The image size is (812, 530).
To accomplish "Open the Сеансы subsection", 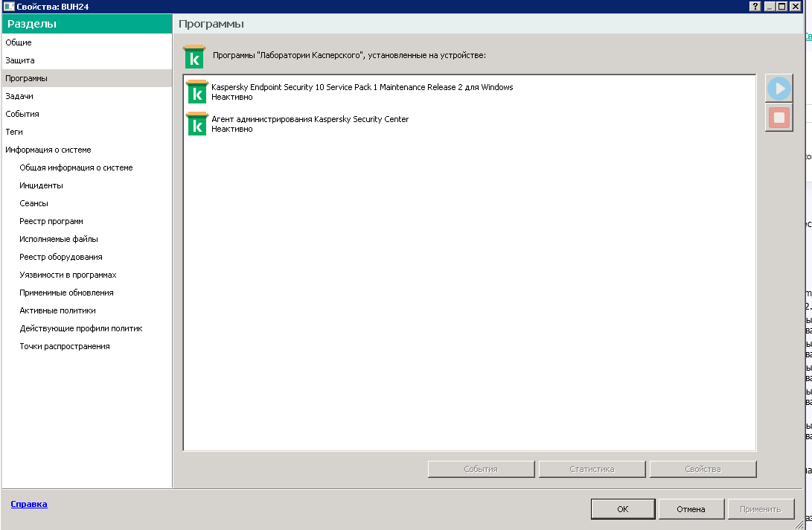I will (33, 203).
